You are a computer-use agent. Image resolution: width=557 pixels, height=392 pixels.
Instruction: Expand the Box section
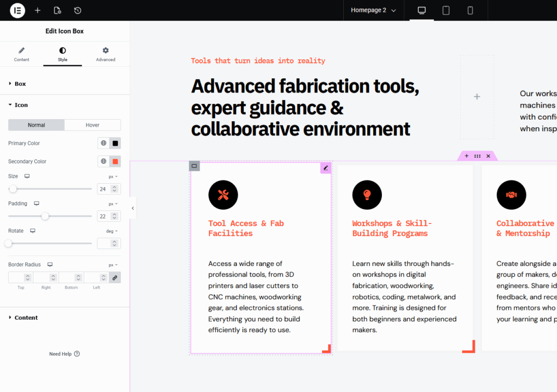20,84
